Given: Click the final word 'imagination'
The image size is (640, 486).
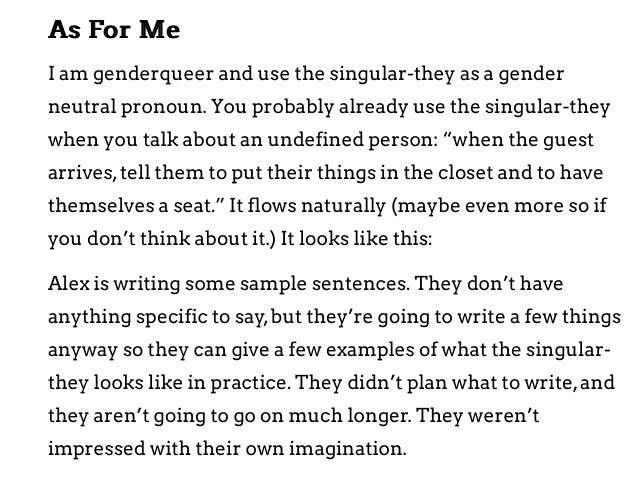Looking at the screenshot, I should click(x=347, y=449).
